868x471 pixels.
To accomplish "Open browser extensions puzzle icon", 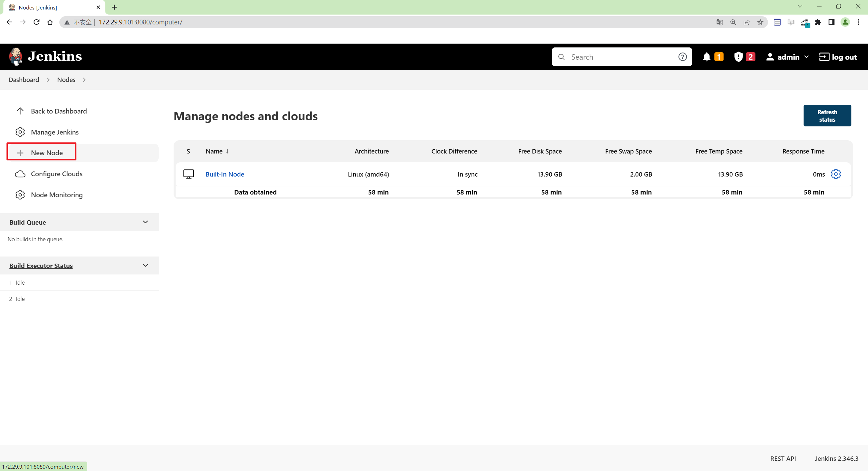I will pos(818,22).
